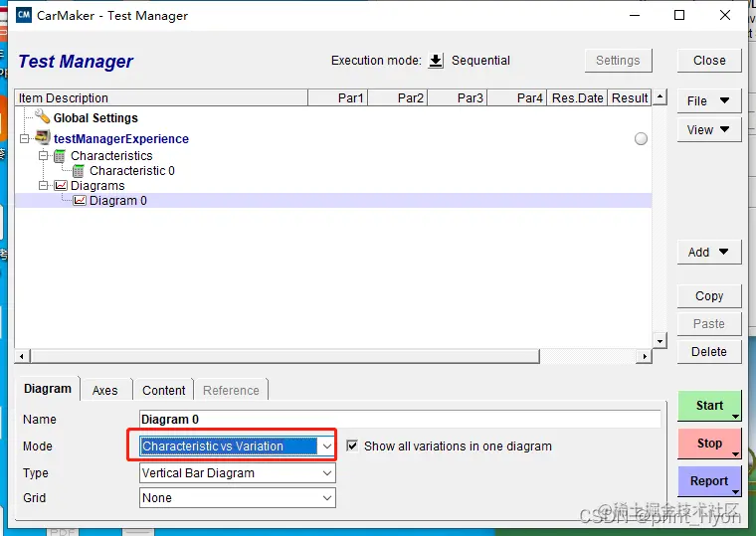Open the Mode dropdown (Characteristic vs Variation)
The image size is (756, 536).
(x=237, y=446)
